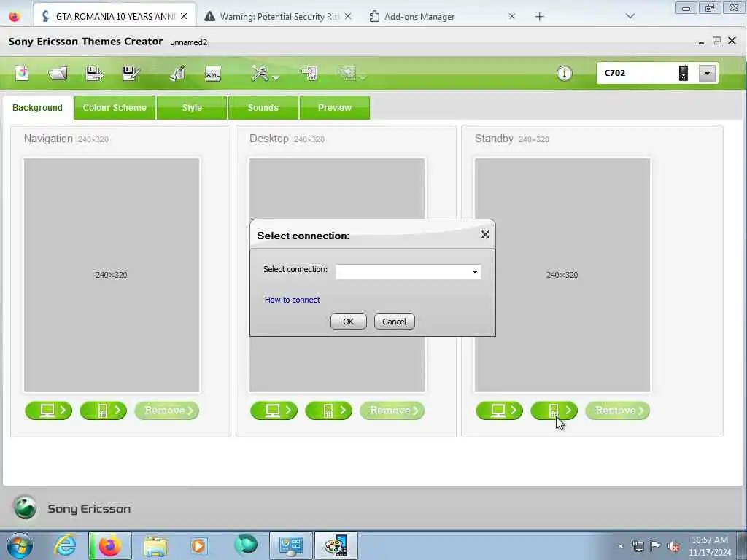Click the send-to-phone toolbar icon

309,74
